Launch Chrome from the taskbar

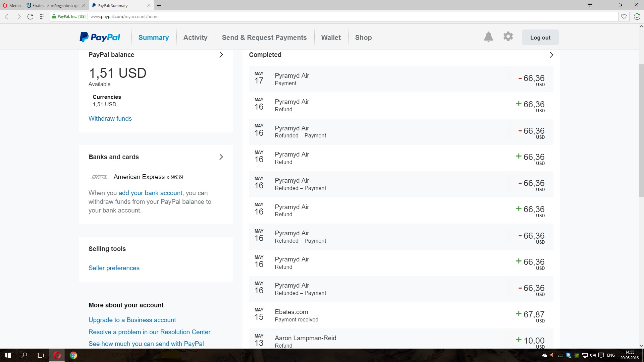pyautogui.click(x=73, y=355)
